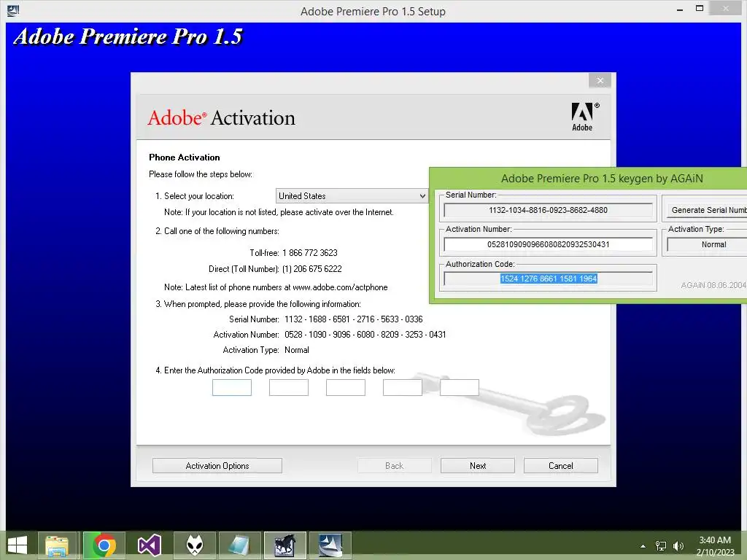Click the Next button

(x=477, y=466)
